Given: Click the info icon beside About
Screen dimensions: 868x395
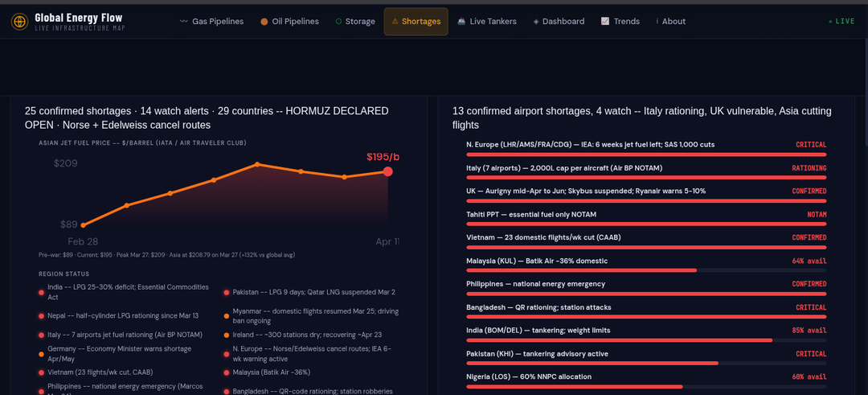Looking at the screenshot, I should click(657, 22).
